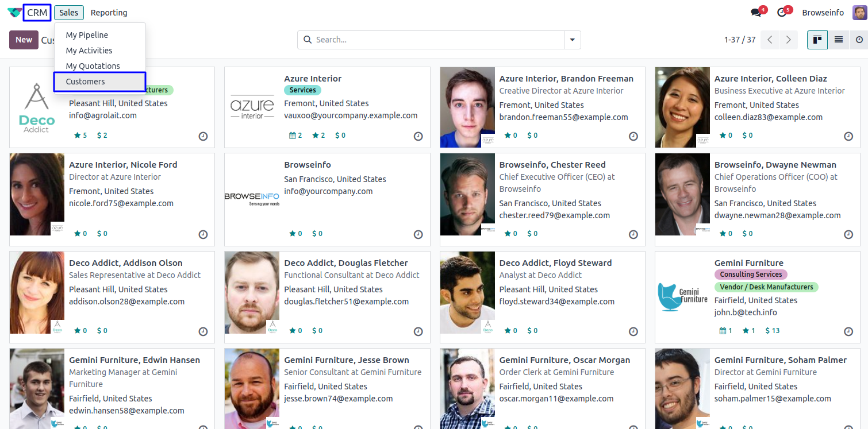Switch to Activity view
The height and width of the screenshot is (429, 868).
point(859,40)
